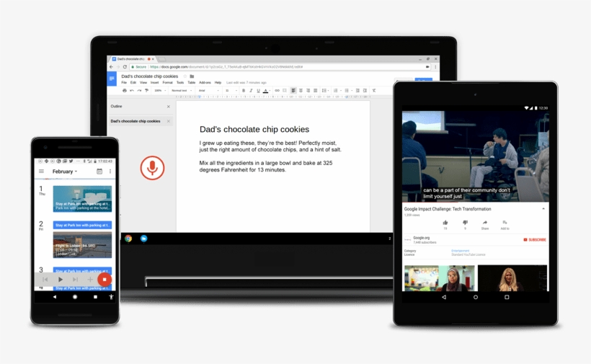This screenshot has width=591, height=364.
Task: Open the Insert menu in Docs
Action: point(155,83)
